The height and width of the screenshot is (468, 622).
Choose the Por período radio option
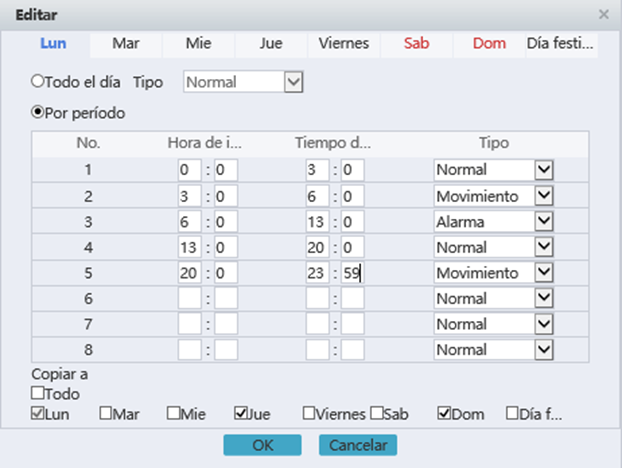(39, 112)
